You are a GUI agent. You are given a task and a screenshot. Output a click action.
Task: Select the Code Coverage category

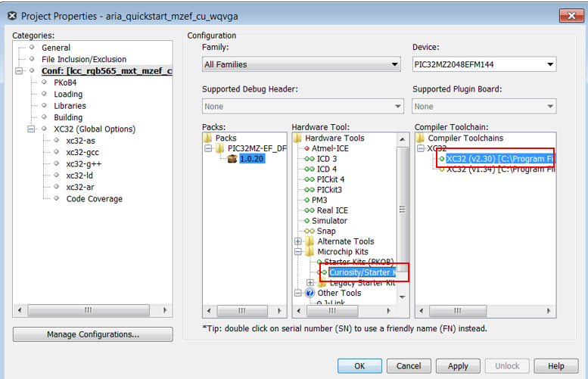pos(95,199)
